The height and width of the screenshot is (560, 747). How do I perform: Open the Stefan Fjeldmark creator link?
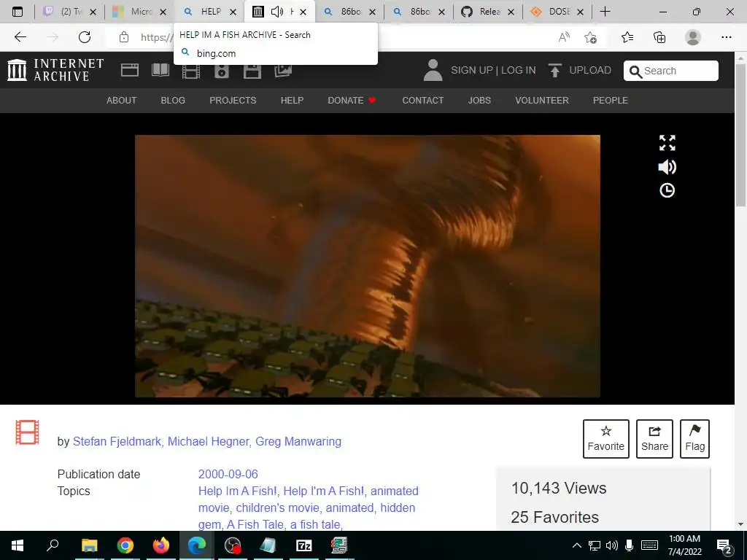pyautogui.click(x=117, y=441)
